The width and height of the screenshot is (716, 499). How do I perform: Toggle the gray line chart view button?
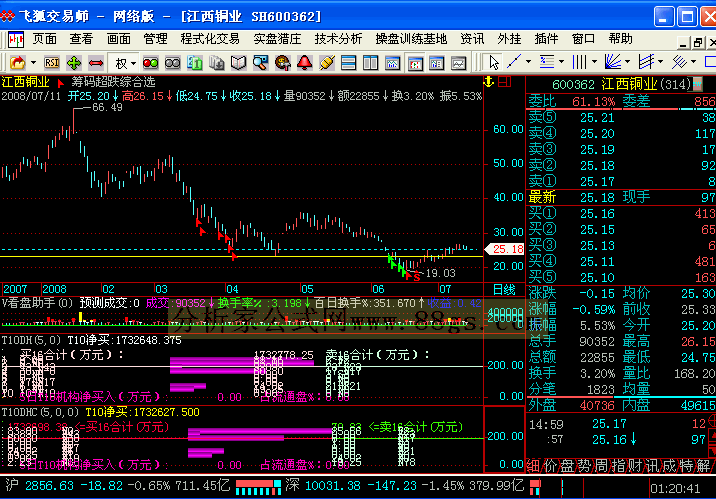tap(458, 63)
